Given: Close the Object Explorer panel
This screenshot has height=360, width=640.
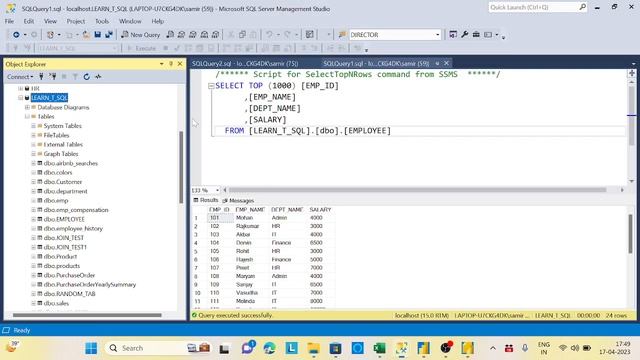Looking at the screenshot, I should pos(180,64).
